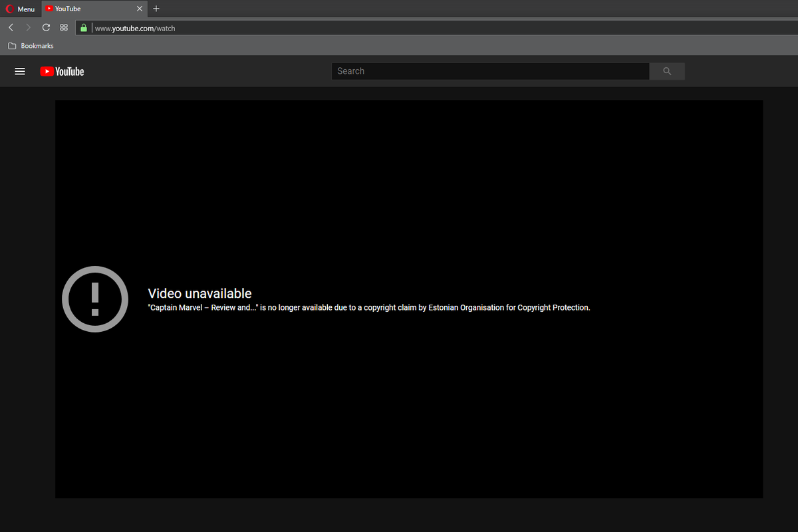
Task: Select the YouTube browser tab
Action: 94,9
